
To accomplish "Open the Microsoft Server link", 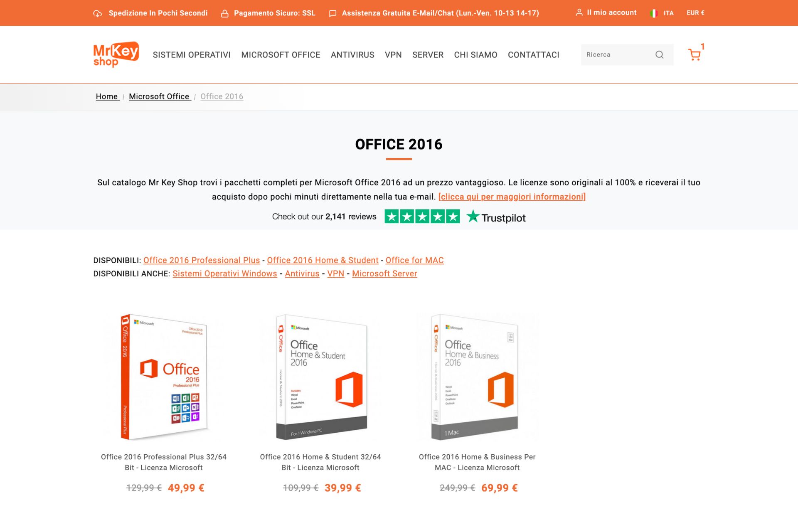I will (x=384, y=273).
